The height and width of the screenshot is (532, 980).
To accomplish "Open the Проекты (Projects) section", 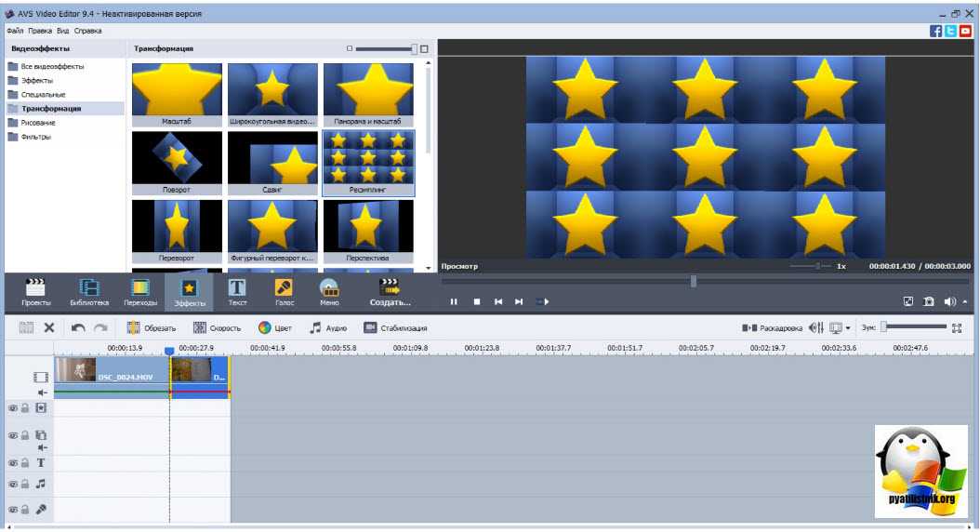I will tap(35, 291).
